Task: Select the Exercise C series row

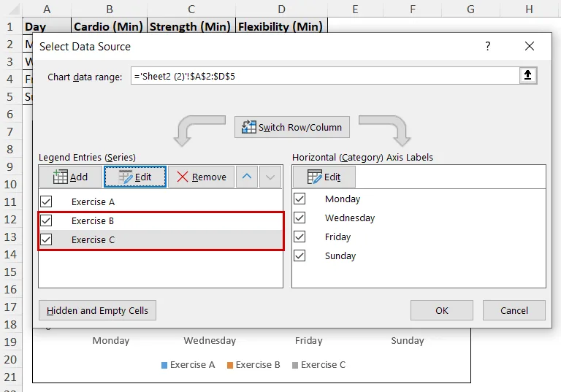Action: click(x=161, y=239)
